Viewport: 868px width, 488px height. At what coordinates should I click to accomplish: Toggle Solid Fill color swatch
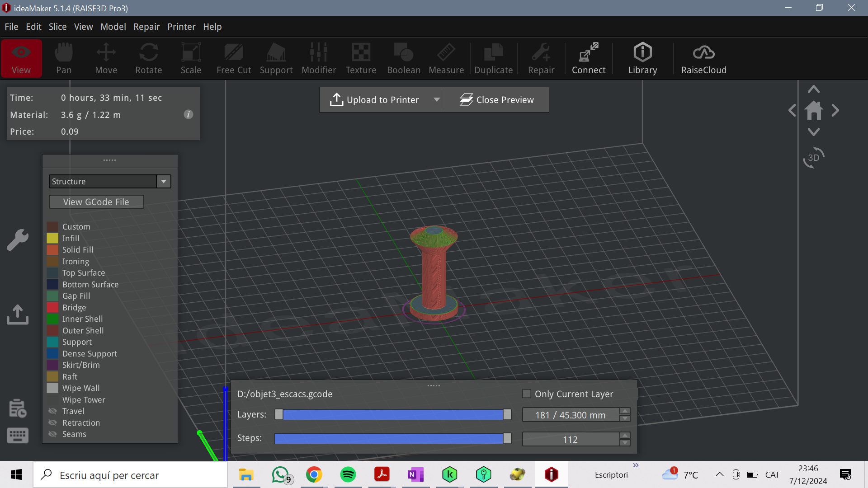[53, 249]
